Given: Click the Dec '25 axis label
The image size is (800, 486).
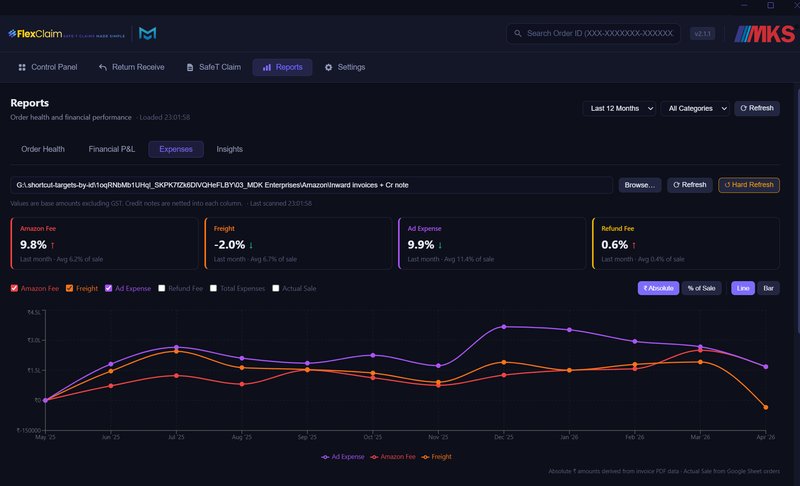Looking at the screenshot, I should [x=504, y=437].
